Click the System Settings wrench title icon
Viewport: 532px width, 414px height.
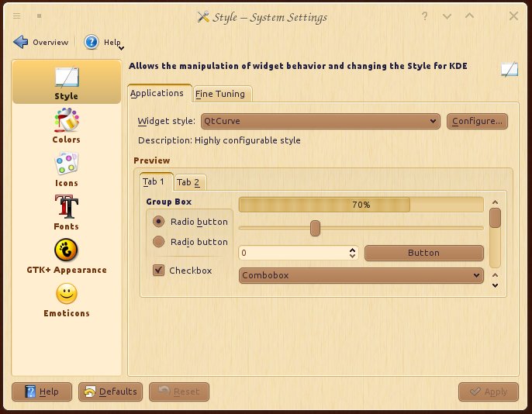pyautogui.click(x=203, y=16)
